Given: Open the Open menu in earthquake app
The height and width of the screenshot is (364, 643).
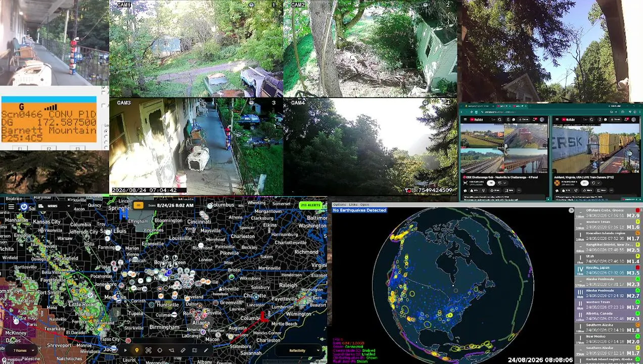Looking at the screenshot, I should [364, 205].
